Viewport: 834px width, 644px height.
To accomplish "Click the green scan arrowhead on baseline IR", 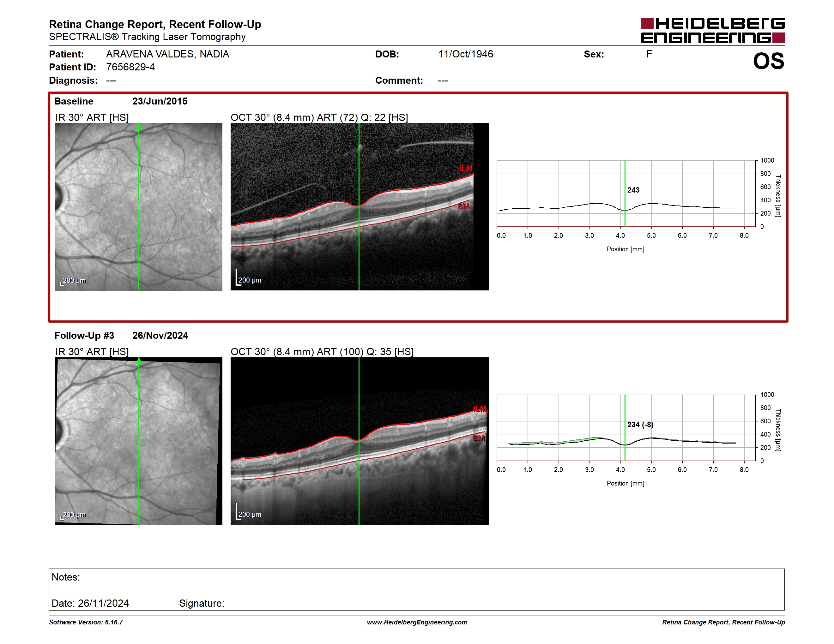I will pyautogui.click(x=139, y=127).
